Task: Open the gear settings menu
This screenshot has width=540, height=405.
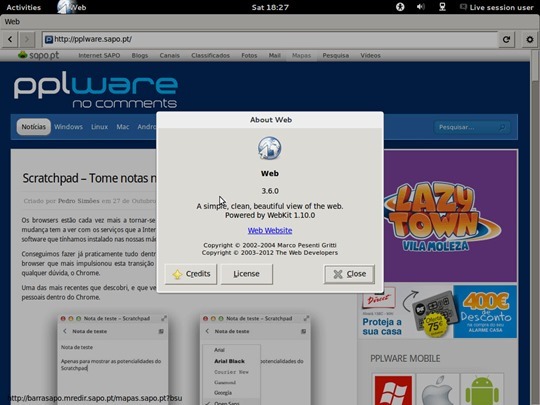Action: coord(530,39)
